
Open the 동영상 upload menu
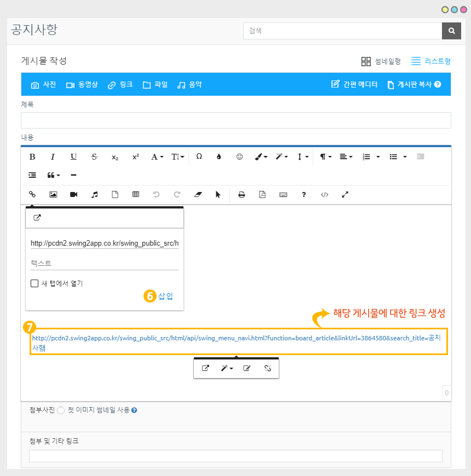click(x=82, y=85)
